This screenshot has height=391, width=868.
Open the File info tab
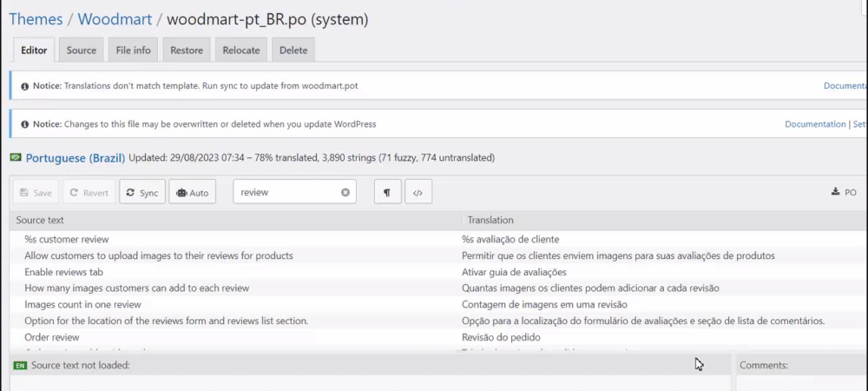pyautogui.click(x=134, y=50)
